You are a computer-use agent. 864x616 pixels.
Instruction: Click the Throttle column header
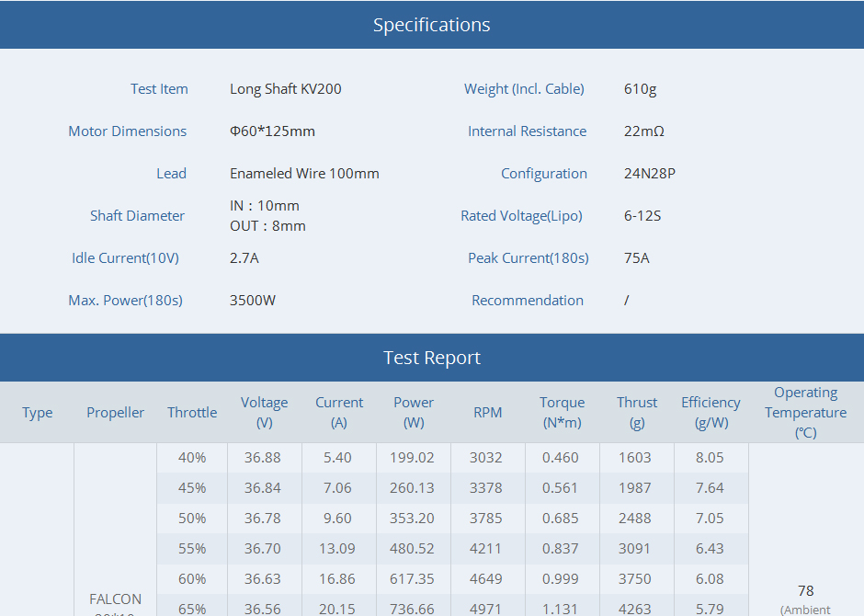point(192,412)
